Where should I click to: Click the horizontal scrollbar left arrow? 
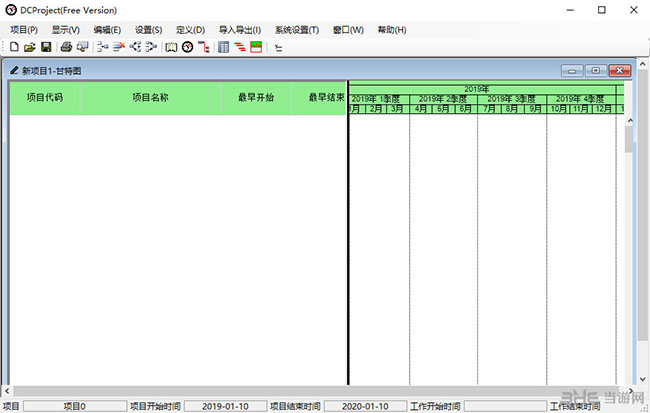(7, 391)
